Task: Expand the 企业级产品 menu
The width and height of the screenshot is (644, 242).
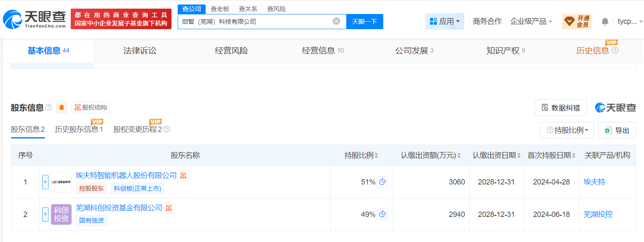Action: (531, 21)
